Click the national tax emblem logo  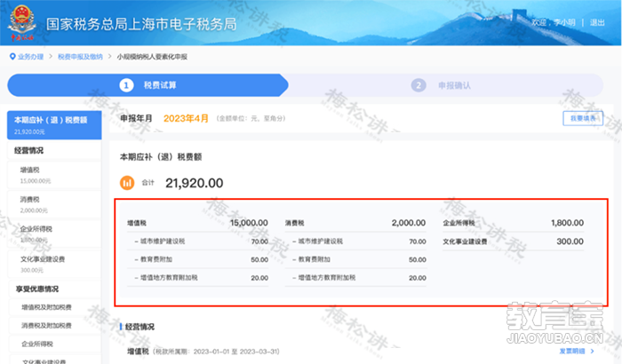click(22, 22)
